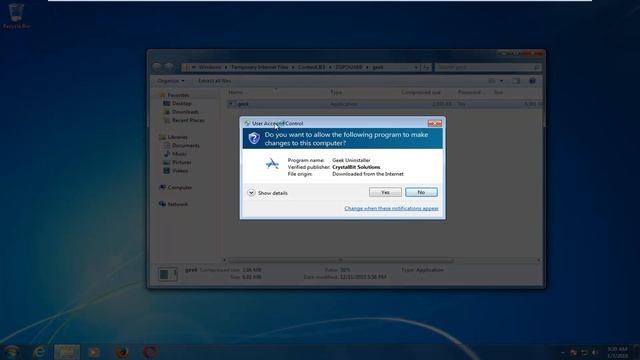Viewport: 640px width, 360px height.
Task: Close the User Account Control dialog
Action: [x=434, y=123]
